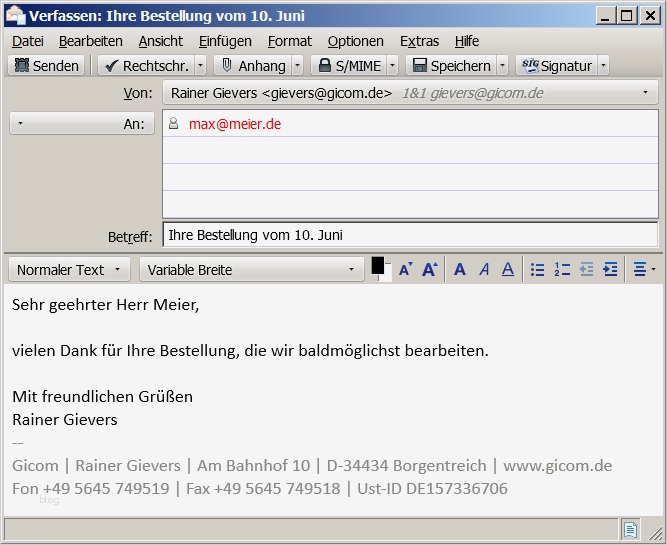The image size is (667, 545).
Task: Open the Ansicht menu
Action: pyautogui.click(x=161, y=41)
